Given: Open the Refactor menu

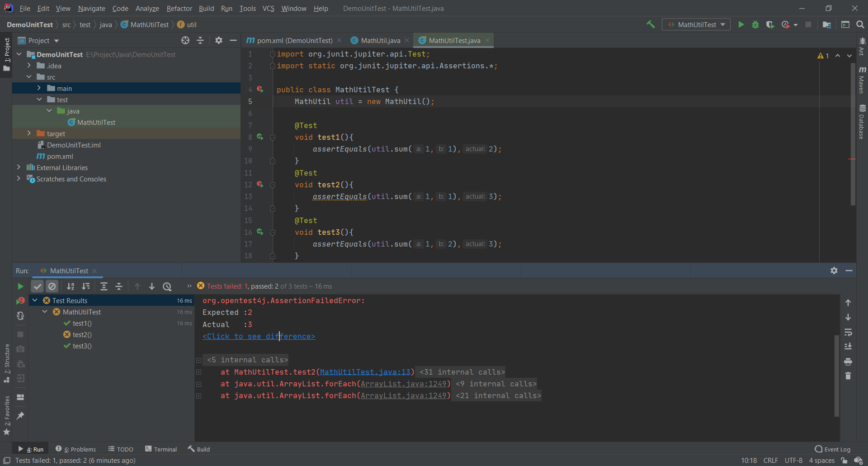Looking at the screenshot, I should click(x=179, y=8).
